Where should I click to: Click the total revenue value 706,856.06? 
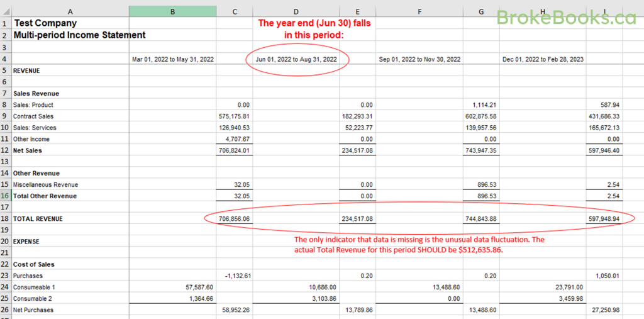(235, 219)
